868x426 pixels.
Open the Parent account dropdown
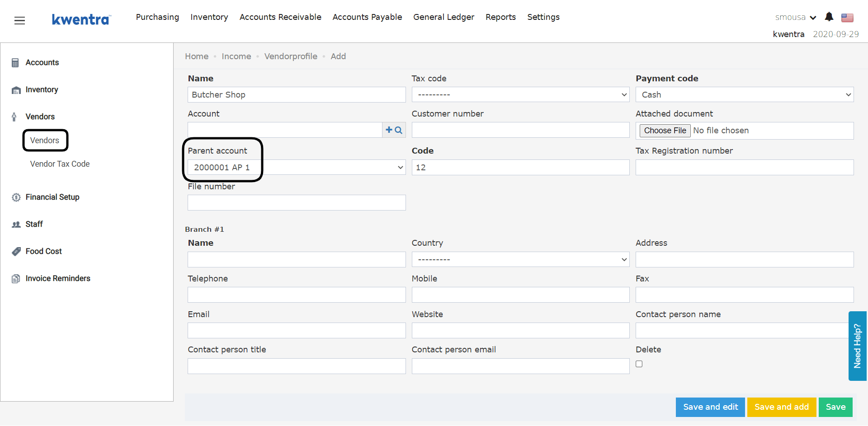tap(297, 167)
